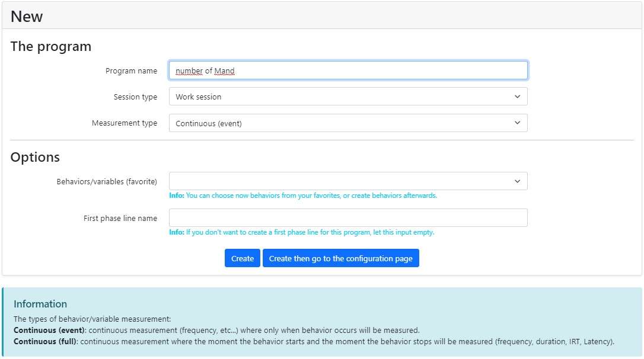Image resolution: width=644 pixels, height=359 pixels.
Task: Focus the First phase line name field
Action: pyautogui.click(x=348, y=218)
